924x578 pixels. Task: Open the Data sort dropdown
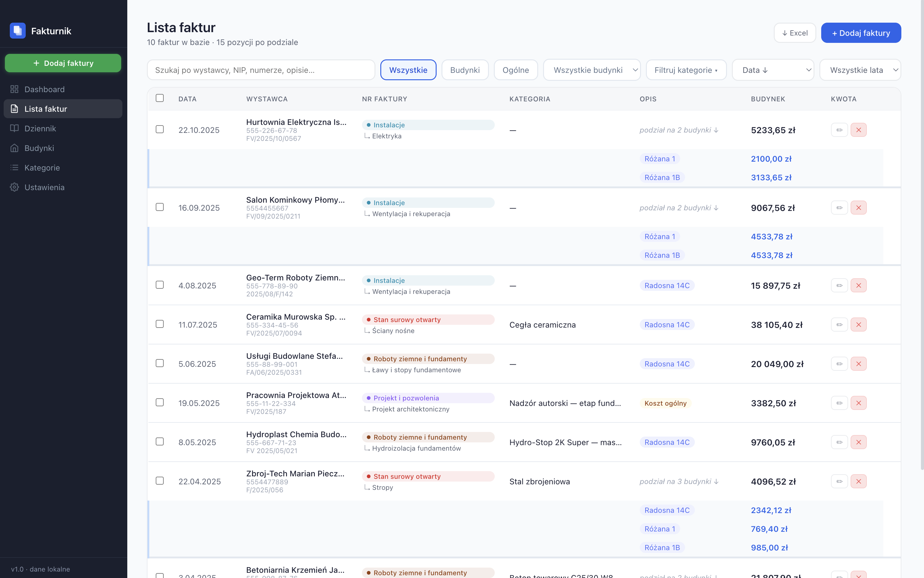(x=773, y=70)
